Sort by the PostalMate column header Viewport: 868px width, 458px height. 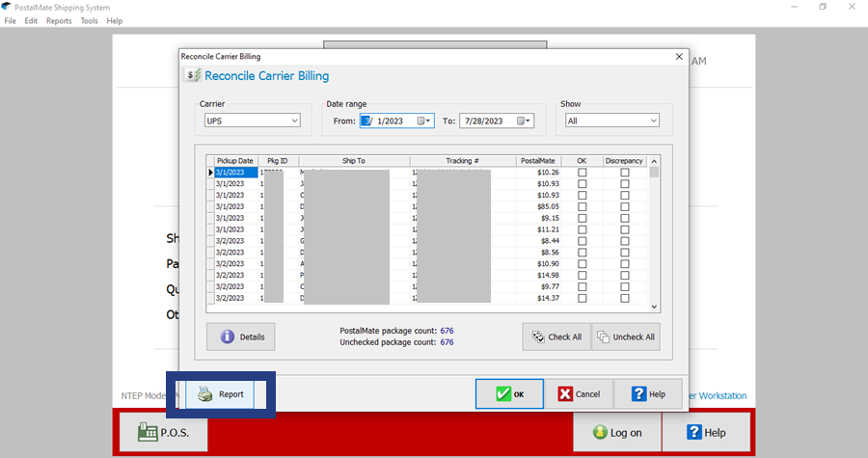pos(537,161)
